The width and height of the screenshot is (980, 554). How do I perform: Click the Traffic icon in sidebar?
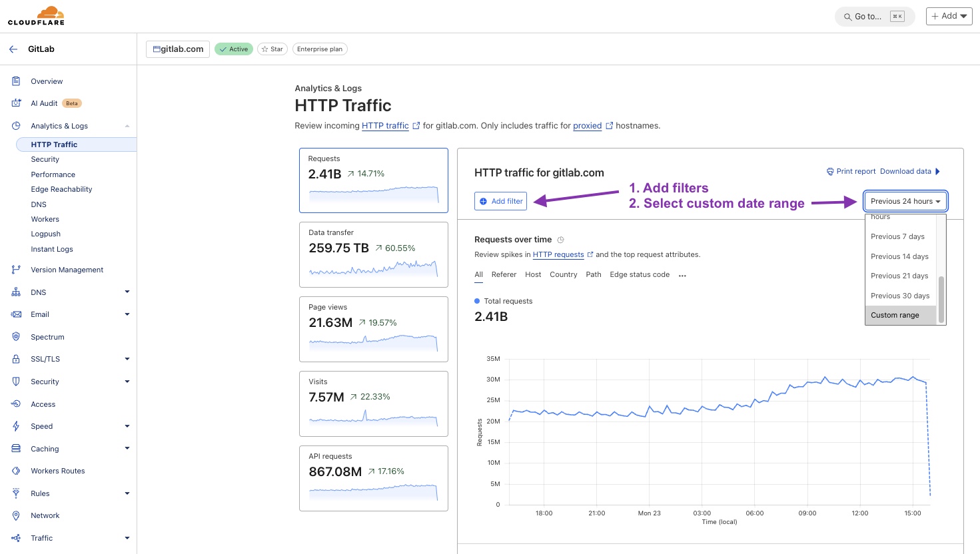click(16, 538)
